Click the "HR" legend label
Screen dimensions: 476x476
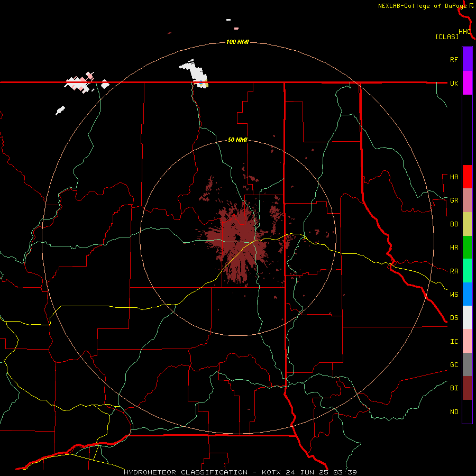(454, 248)
